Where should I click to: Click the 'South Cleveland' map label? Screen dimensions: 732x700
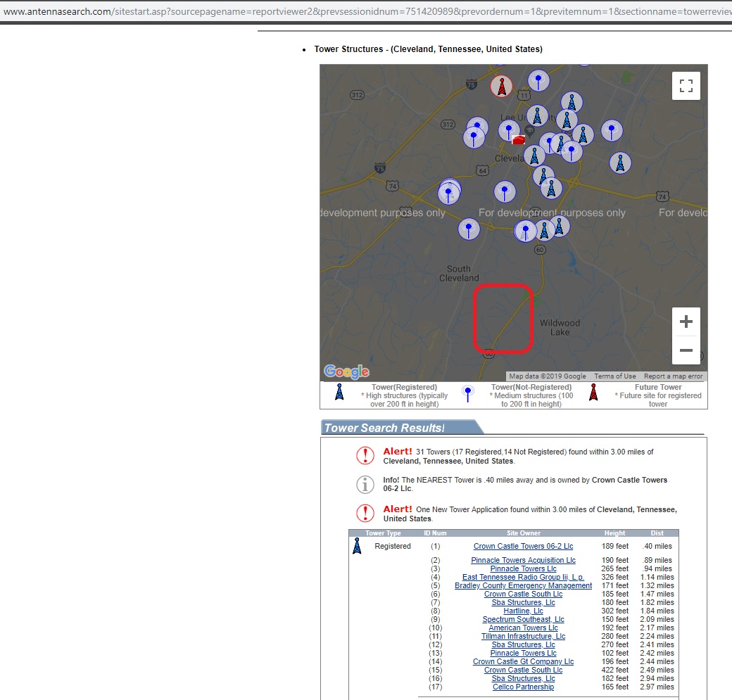tap(459, 274)
